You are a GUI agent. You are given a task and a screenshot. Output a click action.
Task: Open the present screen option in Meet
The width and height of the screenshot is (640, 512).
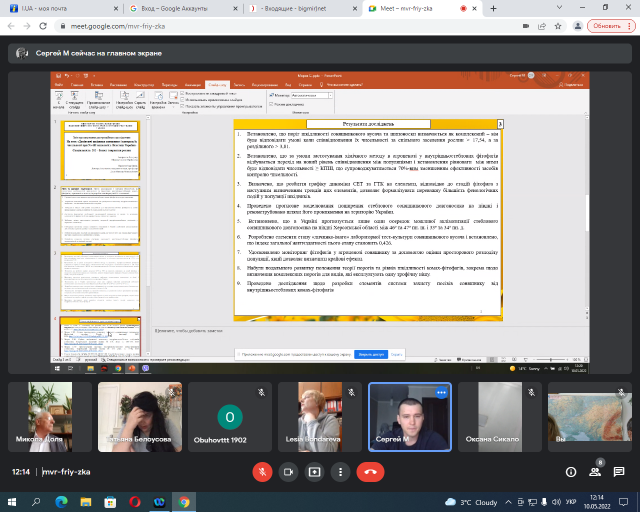pos(314,472)
